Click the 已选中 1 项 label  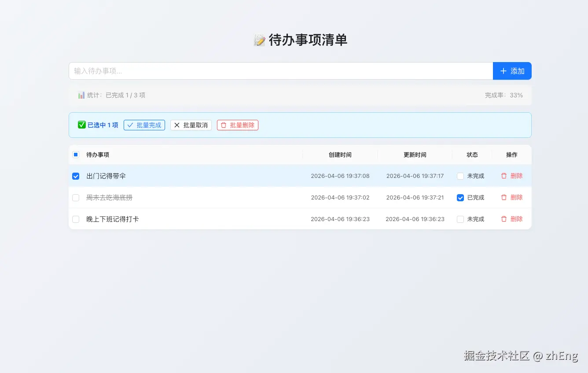pyautogui.click(x=98, y=125)
